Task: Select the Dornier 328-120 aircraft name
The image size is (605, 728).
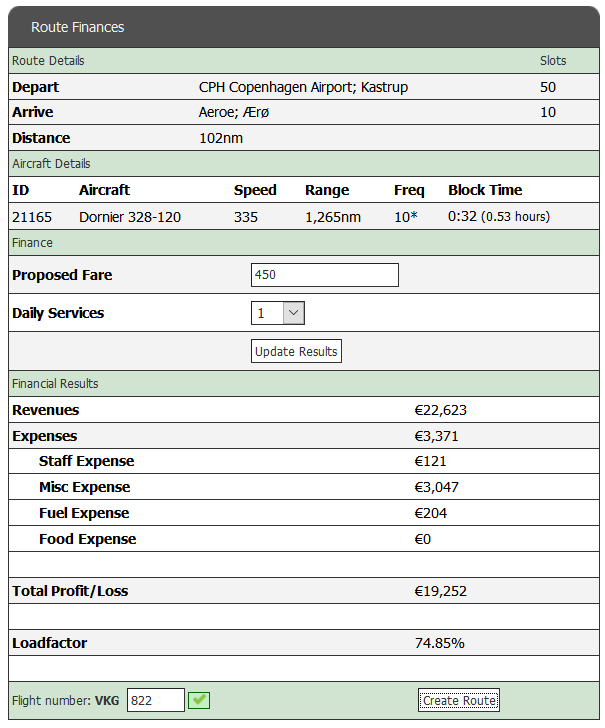Action: [x=130, y=217]
